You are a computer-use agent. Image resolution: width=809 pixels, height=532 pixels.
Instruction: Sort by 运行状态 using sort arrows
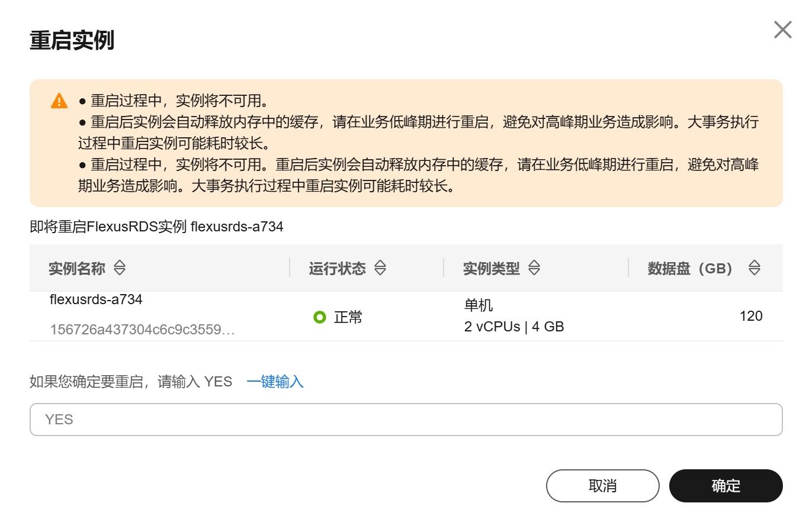click(380, 268)
